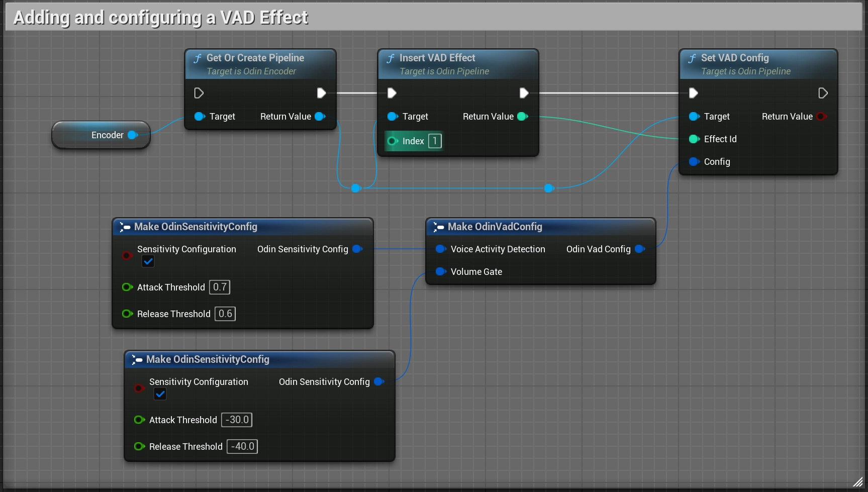868x492 pixels.
Task: Uncheck Sensitivity Configuration on the upper OdinSensitivityConfig node
Action: coord(148,261)
